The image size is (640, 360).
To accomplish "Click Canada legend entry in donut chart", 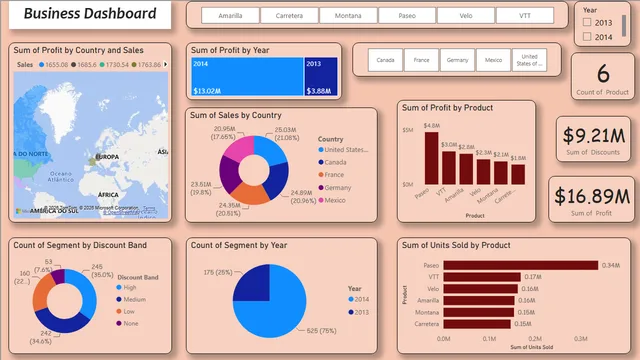I will pyautogui.click(x=332, y=162).
